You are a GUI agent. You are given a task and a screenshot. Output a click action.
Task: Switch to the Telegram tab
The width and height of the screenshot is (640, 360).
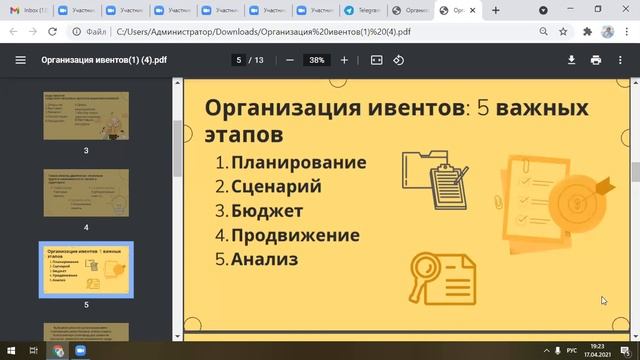click(x=363, y=10)
